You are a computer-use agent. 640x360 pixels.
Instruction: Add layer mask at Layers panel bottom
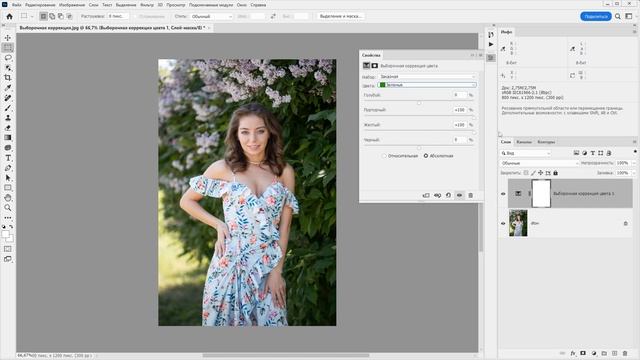coord(583,353)
